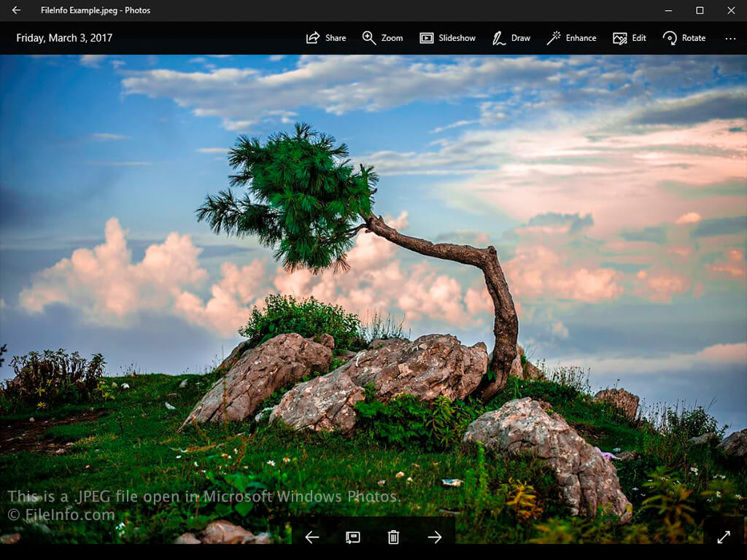Image resolution: width=747 pixels, height=560 pixels.
Task: Advance to the next photo
Action: coord(435,537)
